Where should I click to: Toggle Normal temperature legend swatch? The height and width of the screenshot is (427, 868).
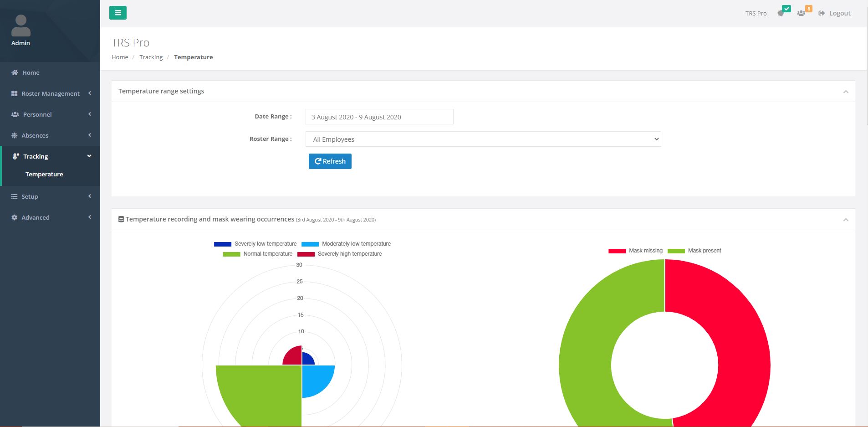point(231,254)
